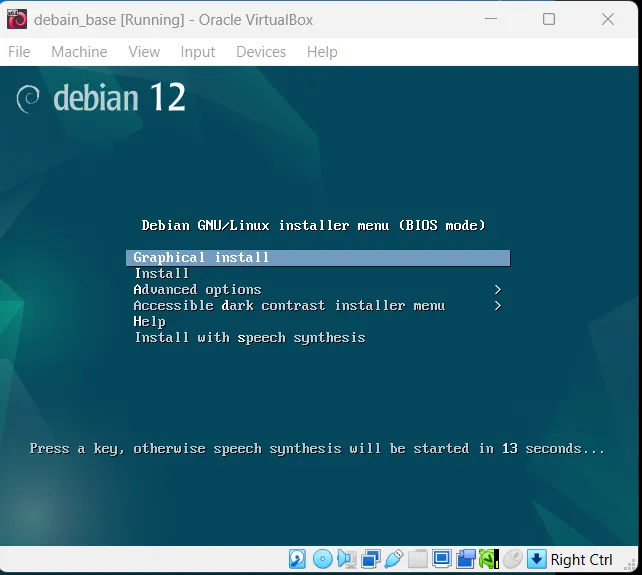This screenshot has width=642, height=575.
Task: Click the recording indicator beside display icon
Action: (x=466, y=559)
